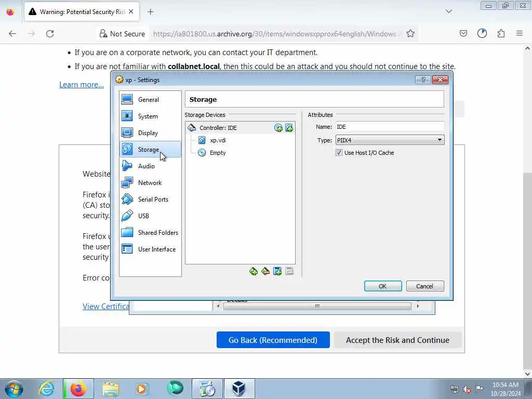This screenshot has height=399, width=532.
Task: Click the add storage attachment icon
Action: pos(277,271)
